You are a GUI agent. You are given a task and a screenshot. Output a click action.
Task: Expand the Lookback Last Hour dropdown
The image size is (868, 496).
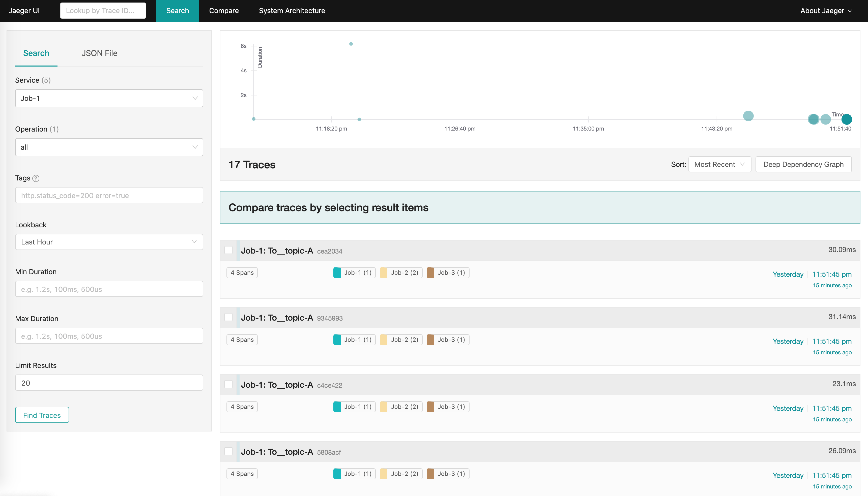(x=109, y=242)
